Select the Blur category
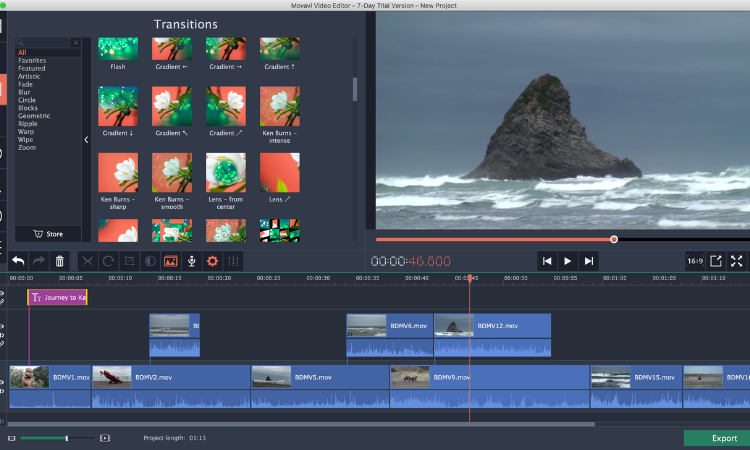The width and height of the screenshot is (750, 450). 24,92
